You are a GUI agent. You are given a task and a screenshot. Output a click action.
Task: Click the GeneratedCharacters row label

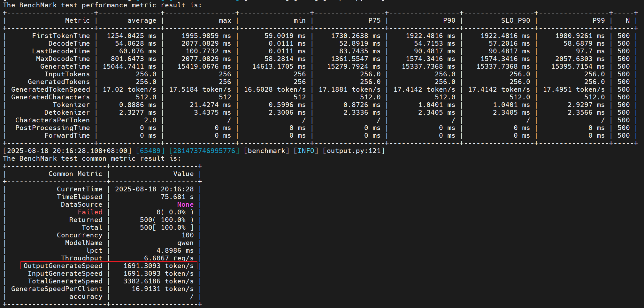coord(50,97)
